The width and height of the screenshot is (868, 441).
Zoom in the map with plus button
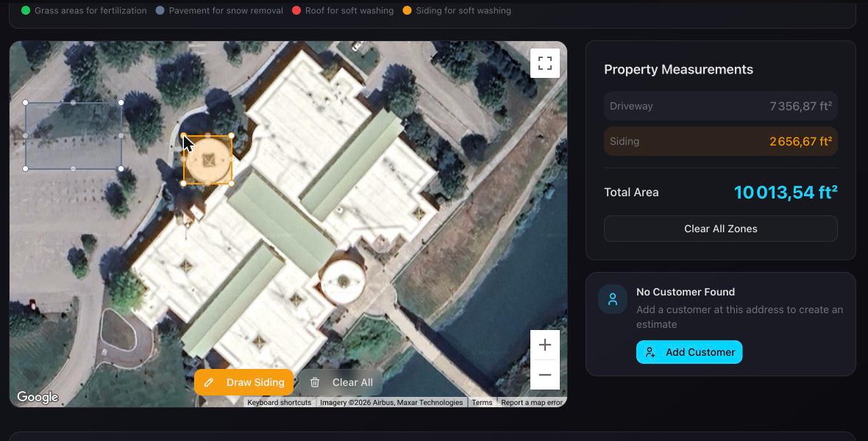545,345
